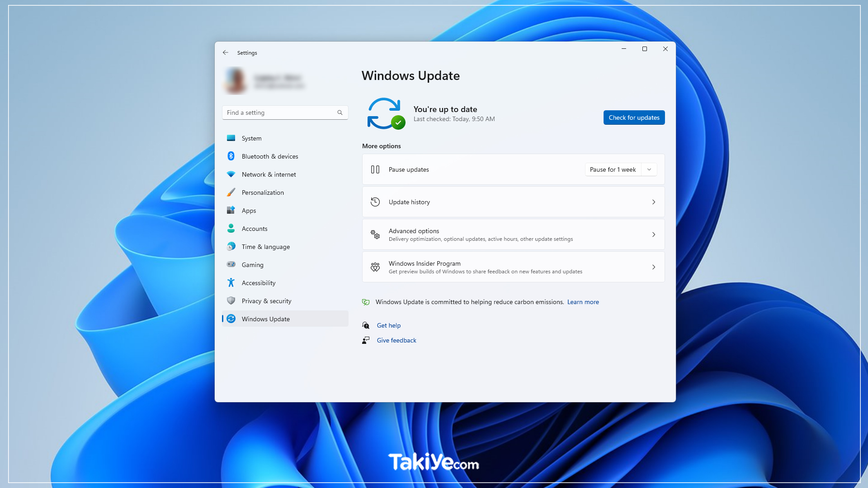Click the Windows Update icon in sidebar
868x488 pixels.
pyautogui.click(x=231, y=318)
